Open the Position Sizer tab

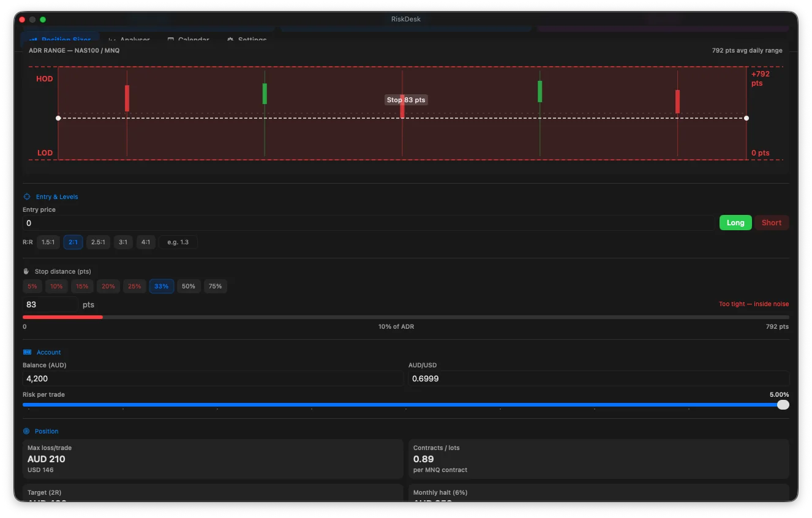point(60,39)
